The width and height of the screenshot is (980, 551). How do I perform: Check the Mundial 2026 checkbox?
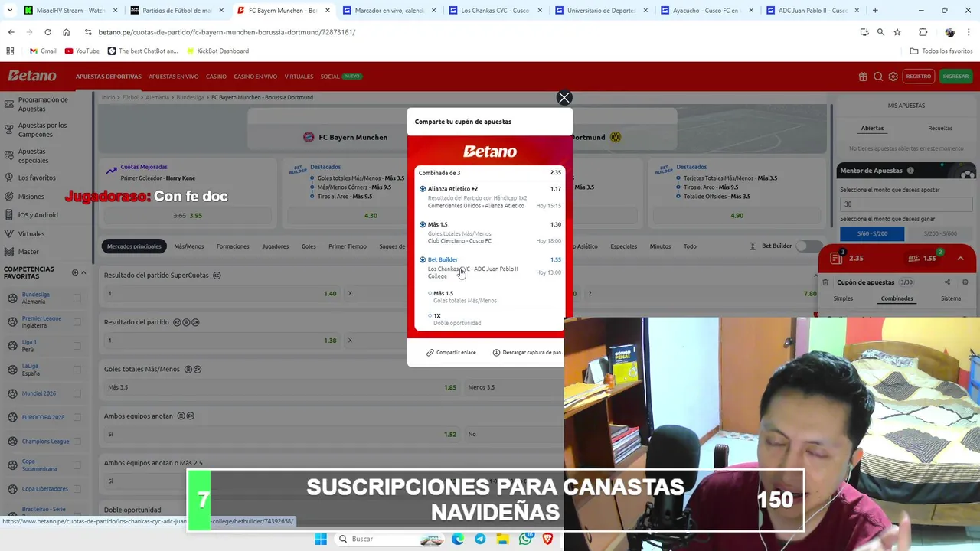77,393
